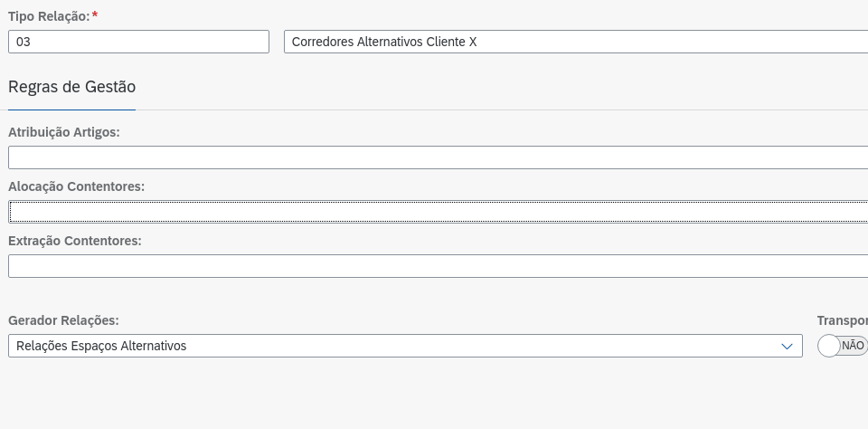Viewport: 868px width, 429px height.
Task: Open the Gerador Relações combo box
Action: tap(405, 346)
